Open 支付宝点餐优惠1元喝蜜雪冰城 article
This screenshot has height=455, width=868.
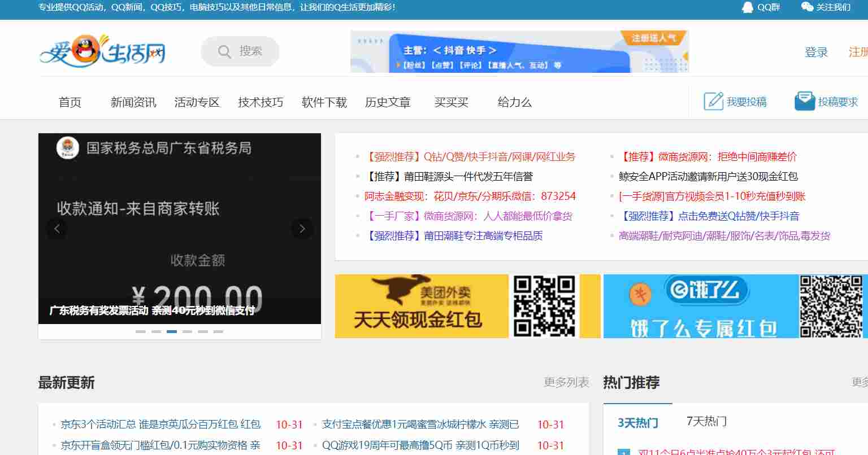click(420, 425)
